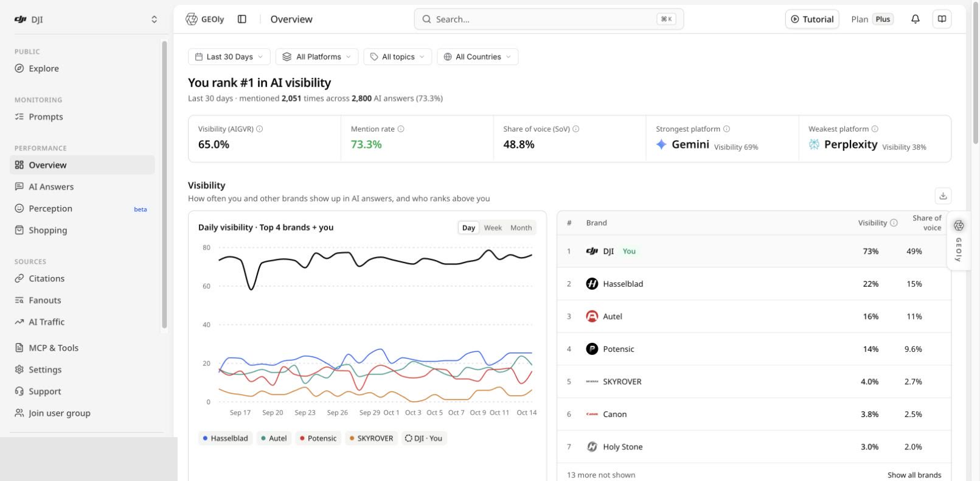The image size is (980, 481).
Task: Open the Plus plan badge
Action: click(x=883, y=19)
